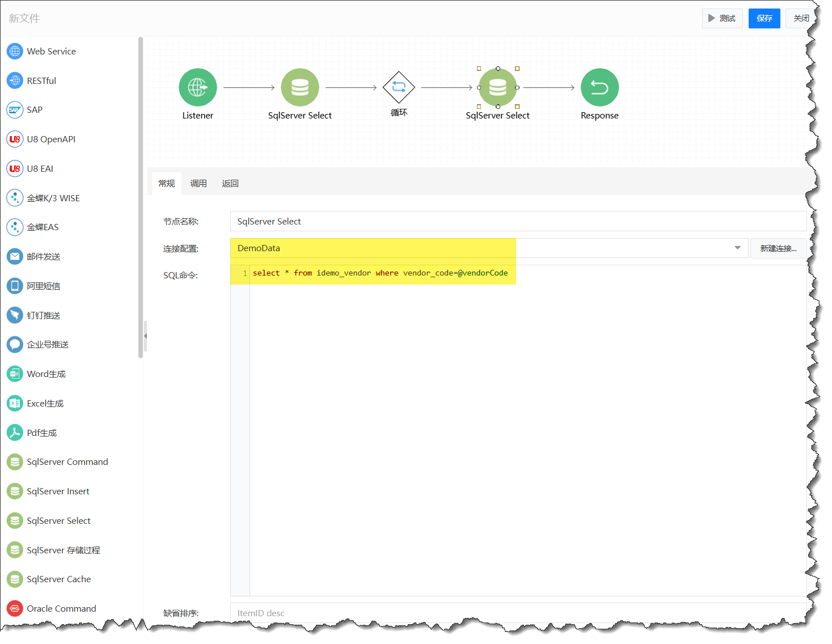Viewport: 832px width, 644px height.
Task: Choose the SAP component icon
Action: 15,110
